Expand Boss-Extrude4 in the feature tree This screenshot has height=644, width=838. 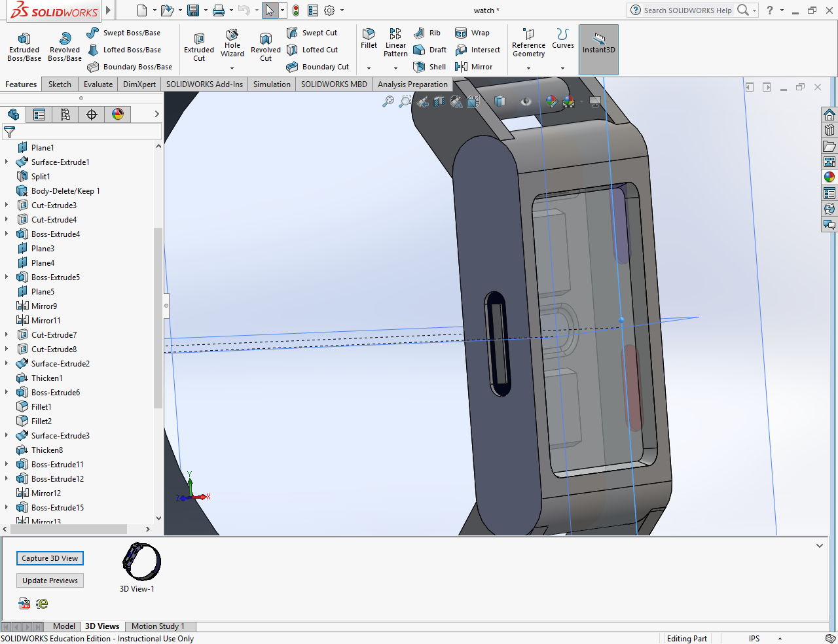click(x=7, y=234)
